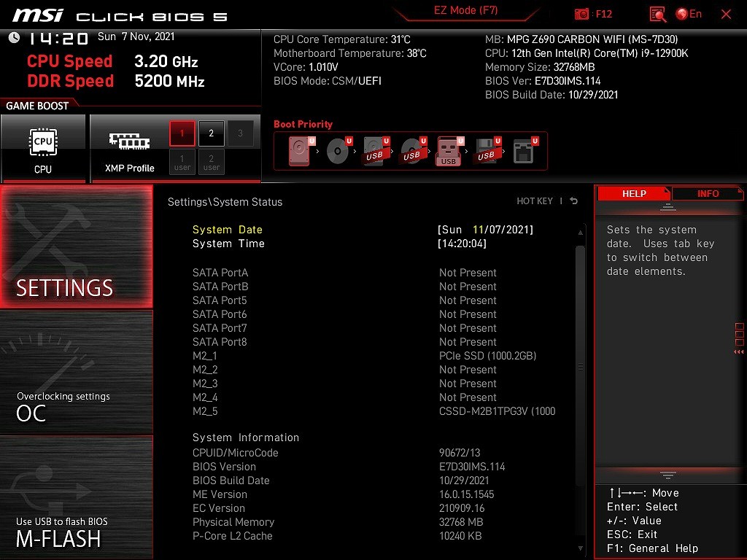Image resolution: width=747 pixels, height=560 pixels.
Task: Click the EC Version row
Action: (338, 508)
